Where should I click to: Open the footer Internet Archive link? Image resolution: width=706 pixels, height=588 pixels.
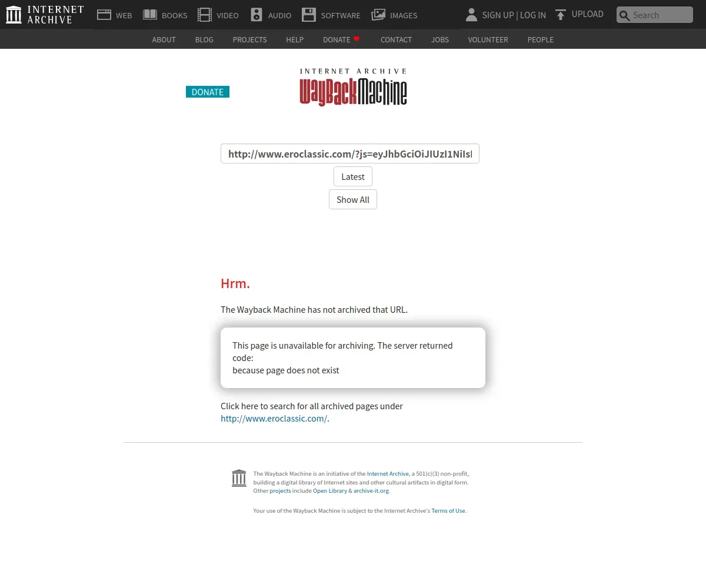[388, 473]
